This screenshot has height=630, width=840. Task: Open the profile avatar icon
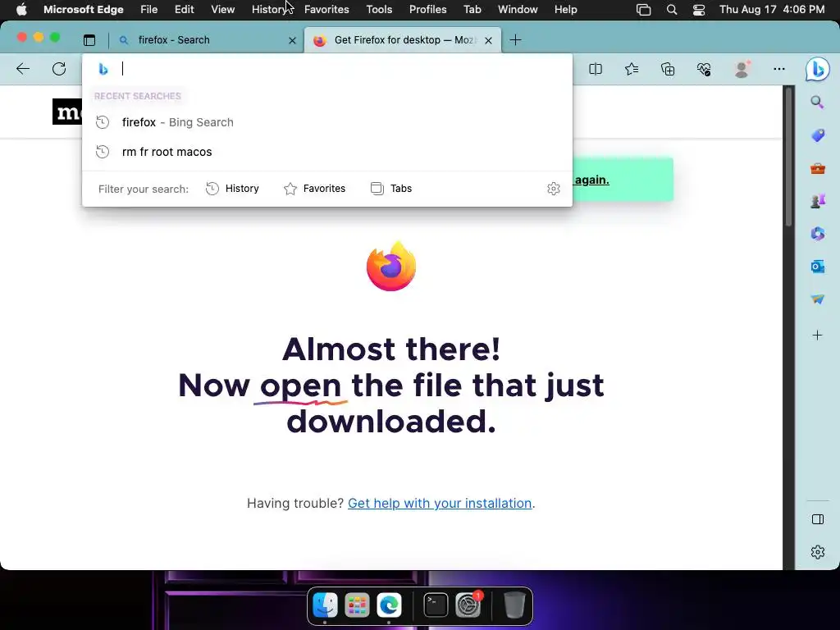[742, 69]
